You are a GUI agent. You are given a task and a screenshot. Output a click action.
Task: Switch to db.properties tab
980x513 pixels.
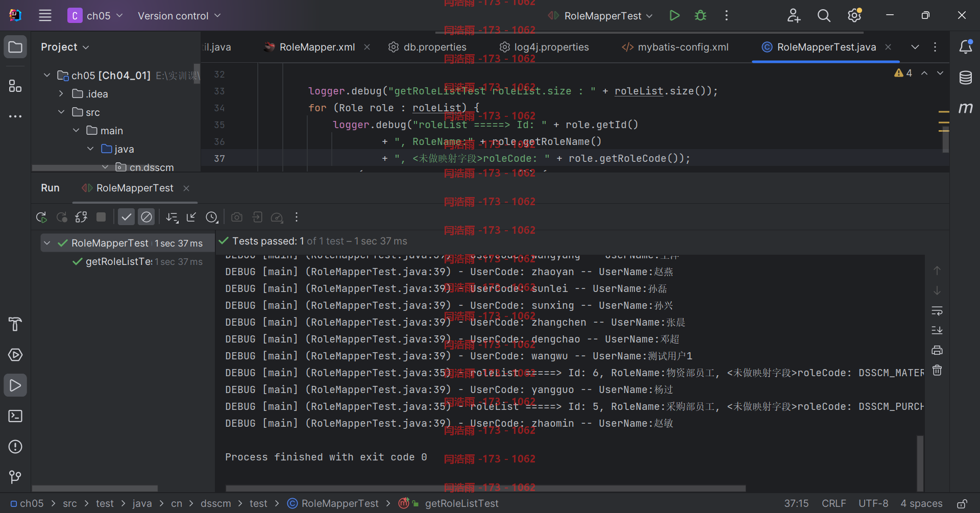tap(427, 47)
